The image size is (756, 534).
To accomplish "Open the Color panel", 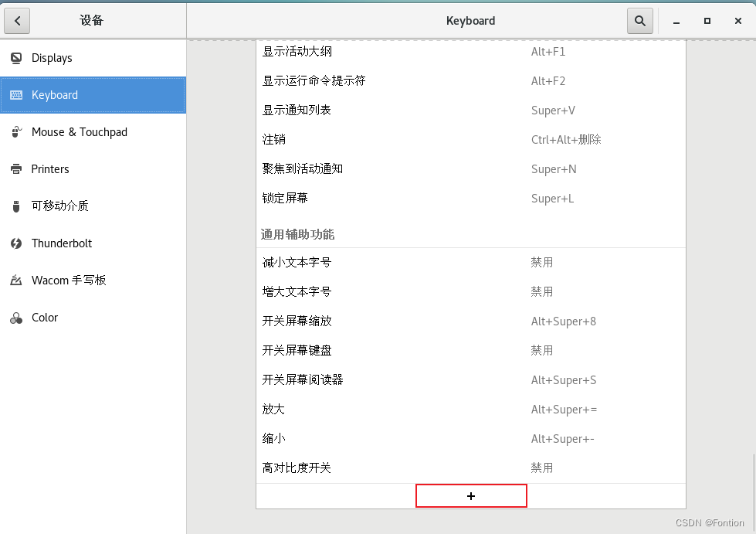I will pos(93,318).
